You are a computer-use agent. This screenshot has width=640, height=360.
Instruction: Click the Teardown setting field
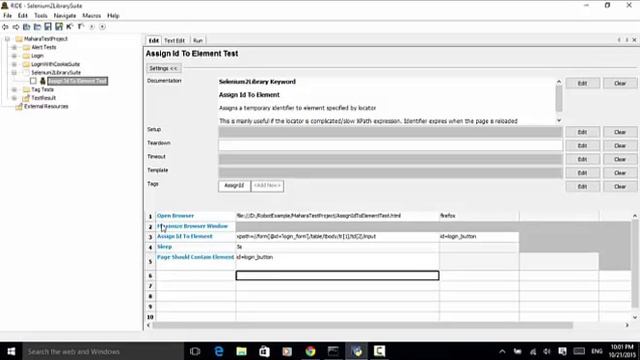pyautogui.click(x=390, y=145)
